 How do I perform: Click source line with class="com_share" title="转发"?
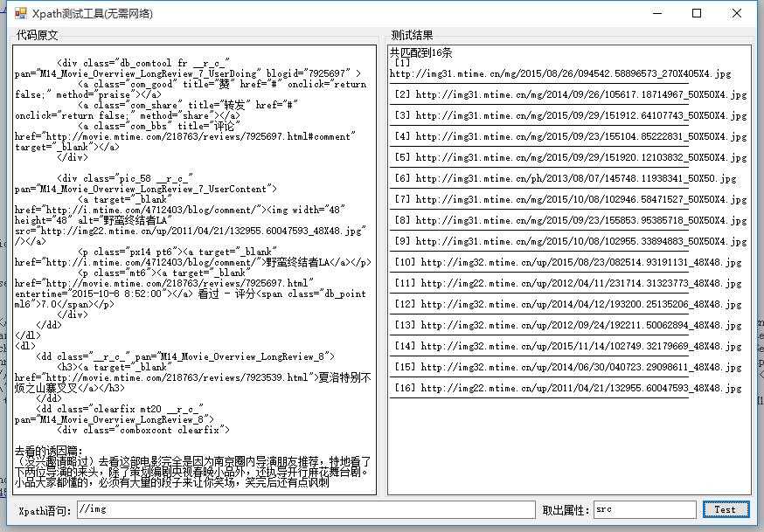click(188, 105)
